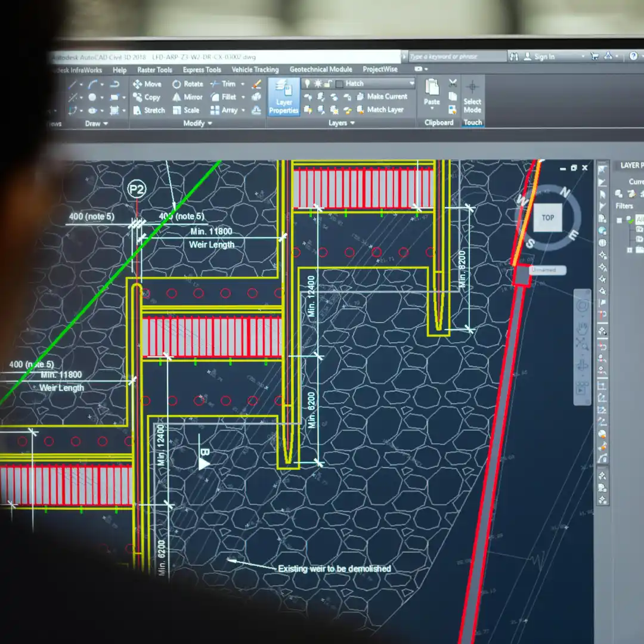Image resolution: width=644 pixels, height=644 pixels.
Task: Switch to the Geotechnical Module tab
Action: pos(321,70)
